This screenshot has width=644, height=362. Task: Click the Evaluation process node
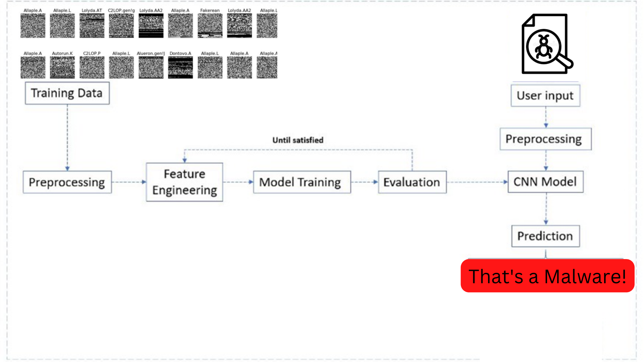point(412,182)
